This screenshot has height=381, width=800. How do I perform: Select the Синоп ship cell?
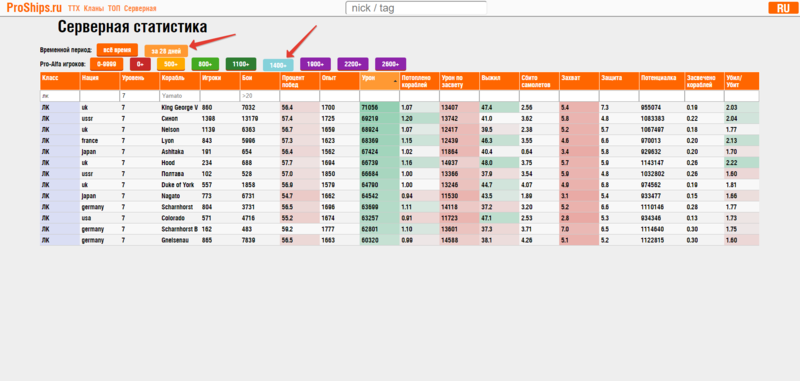coord(180,118)
